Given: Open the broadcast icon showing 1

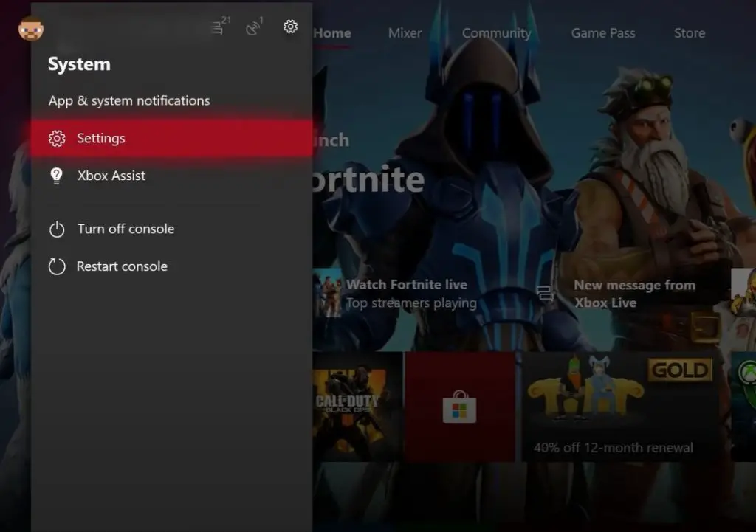Looking at the screenshot, I should [255, 26].
